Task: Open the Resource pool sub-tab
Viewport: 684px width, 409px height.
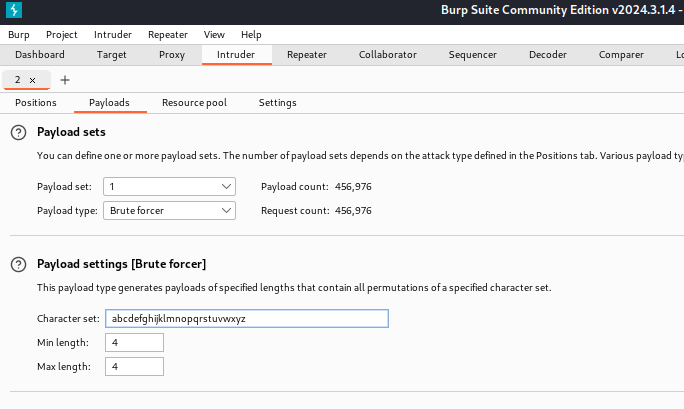Action: 195,103
